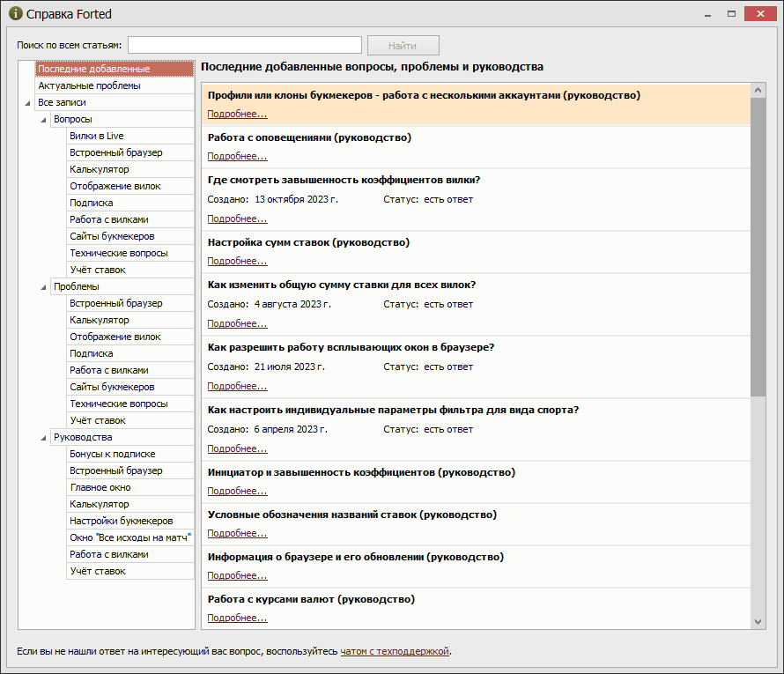Collapse the "Все записи" tree node
The width and height of the screenshot is (784, 674).
27,103
